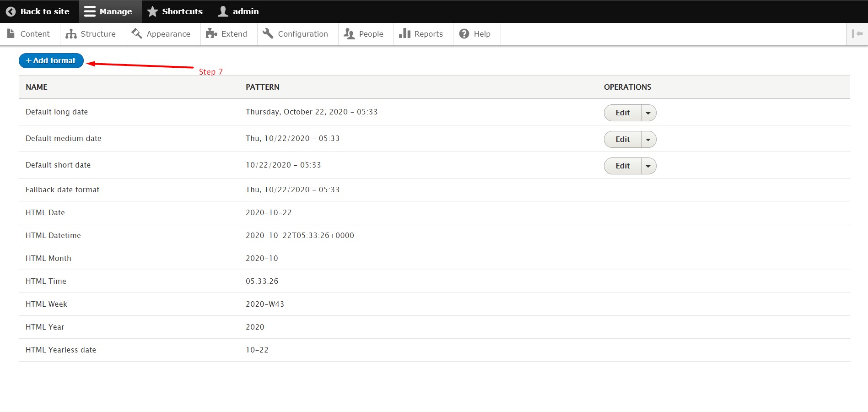Click the Configuration wrench icon
868x412 pixels.
click(268, 33)
